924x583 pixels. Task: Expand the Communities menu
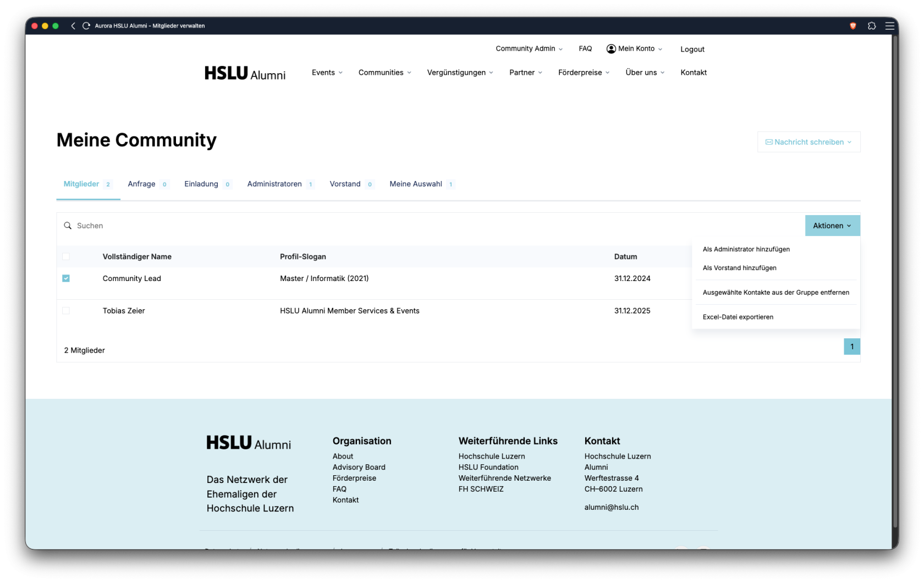[x=385, y=73]
